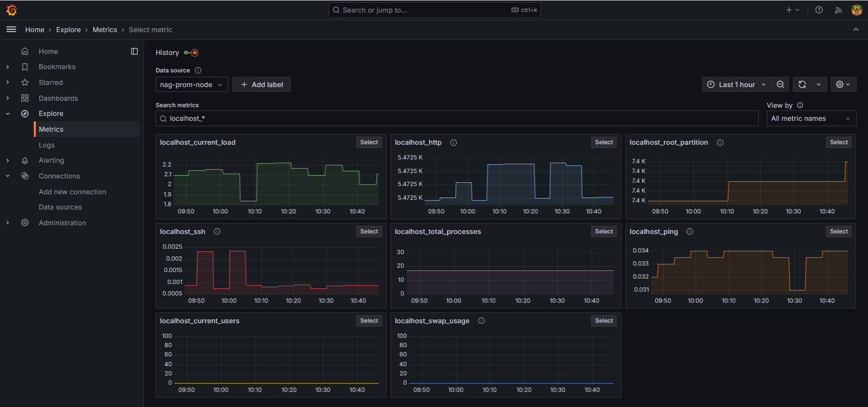Go to Logs under Explore
Viewport: 868px width, 407px height.
point(47,145)
